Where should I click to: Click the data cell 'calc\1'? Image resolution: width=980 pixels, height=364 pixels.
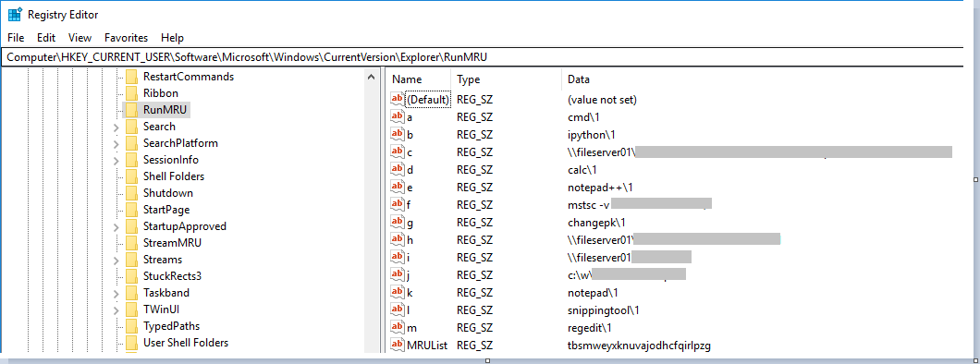coord(582,169)
